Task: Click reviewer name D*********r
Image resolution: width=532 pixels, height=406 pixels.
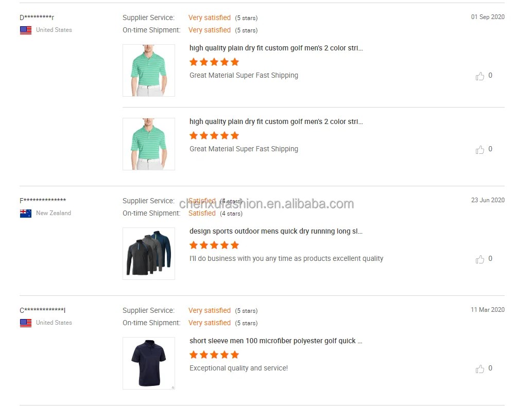Action: [37, 18]
